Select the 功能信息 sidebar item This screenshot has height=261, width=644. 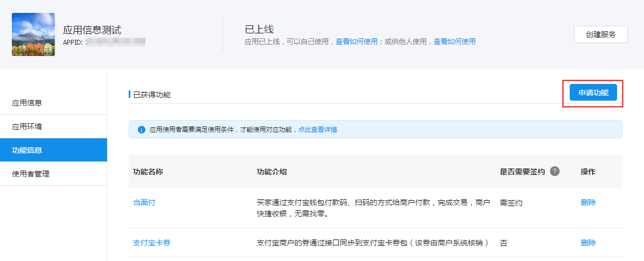click(x=53, y=150)
